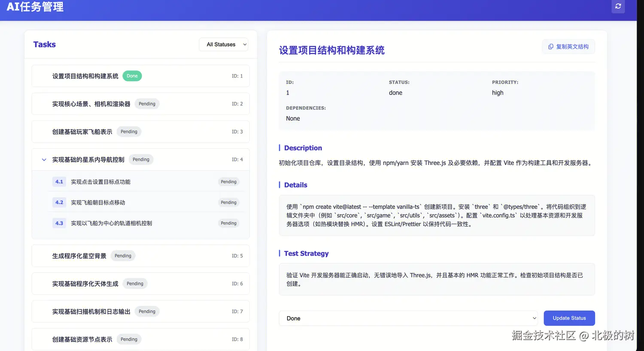Click the AI任务管理 header title

(35, 7)
